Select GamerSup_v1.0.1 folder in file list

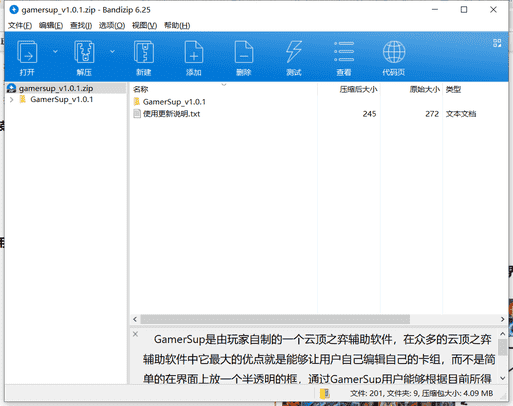click(x=174, y=102)
